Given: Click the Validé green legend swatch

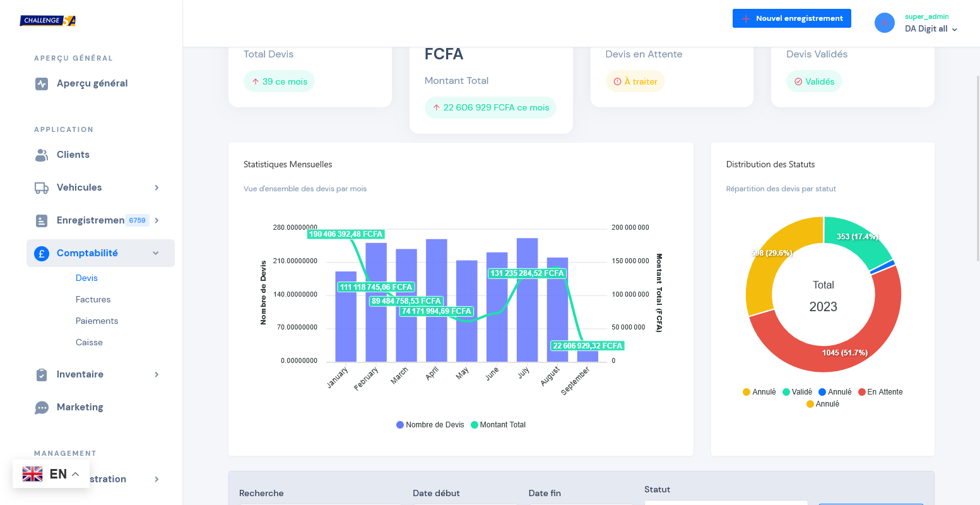Looking at the screenshot, I should [x=786, y=392].
